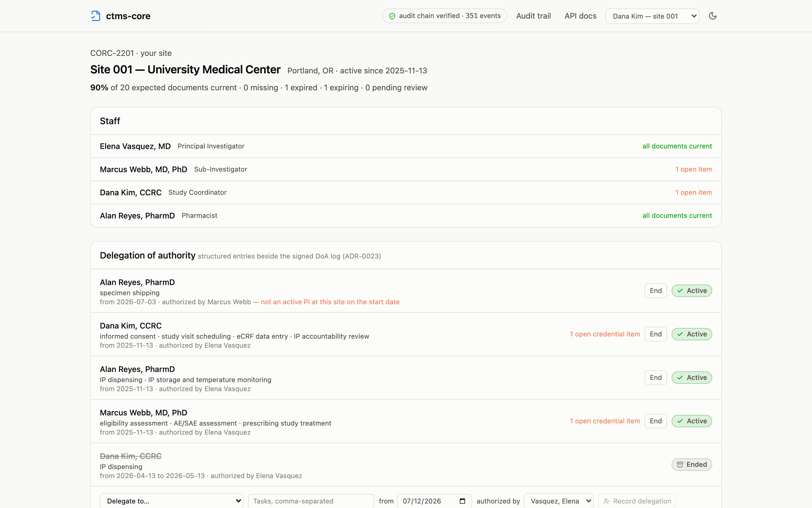Viewport: 812px width, 508px height.
Task: Click 'all documents current' for Alan Reyes
Action: click(x=677, y=216)
